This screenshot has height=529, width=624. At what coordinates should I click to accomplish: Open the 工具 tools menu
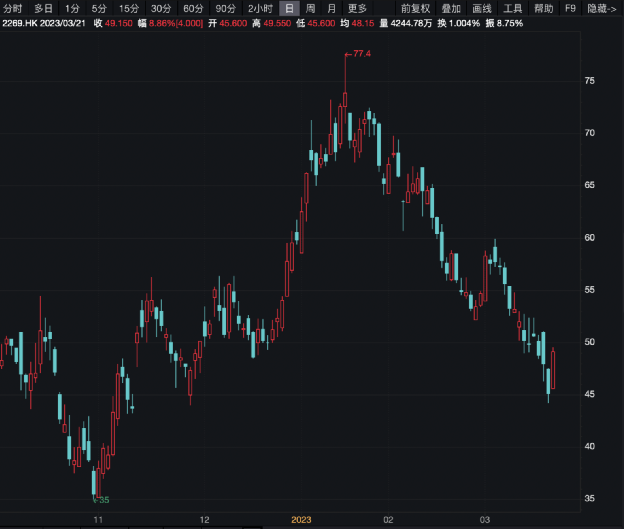tap(513, 8)
